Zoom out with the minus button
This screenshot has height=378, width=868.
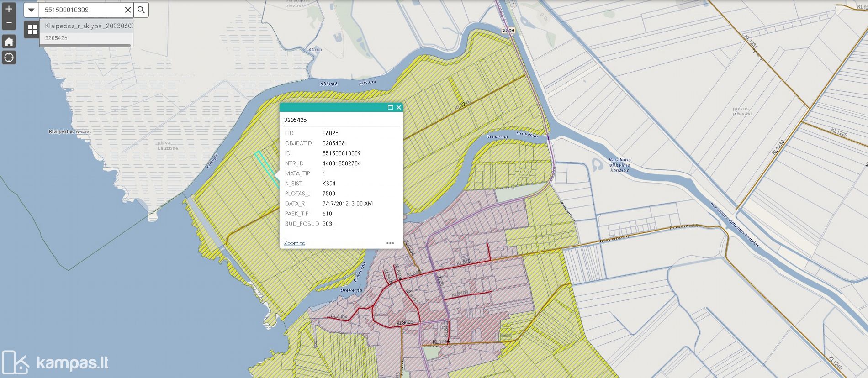[9, 22]
